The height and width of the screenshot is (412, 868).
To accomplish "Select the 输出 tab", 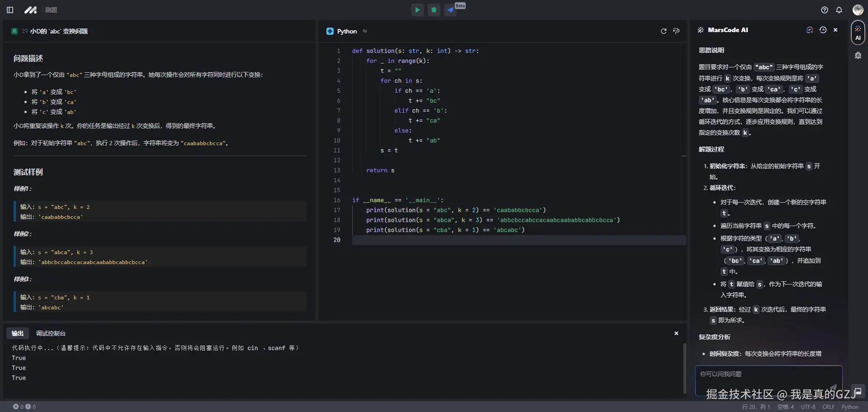I will coord(18,333).
